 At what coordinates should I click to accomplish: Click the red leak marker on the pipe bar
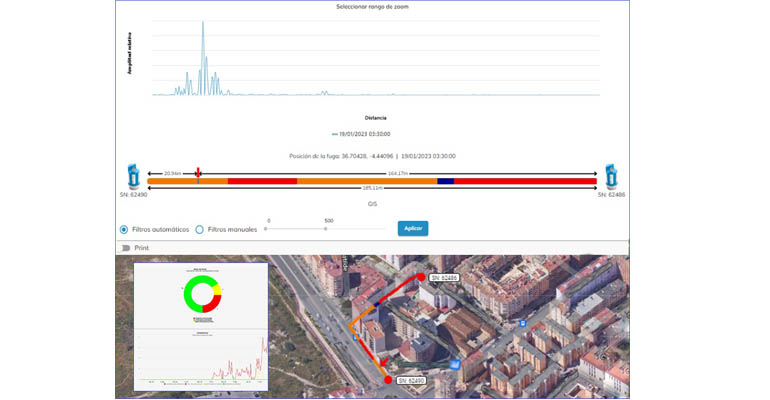198,174
